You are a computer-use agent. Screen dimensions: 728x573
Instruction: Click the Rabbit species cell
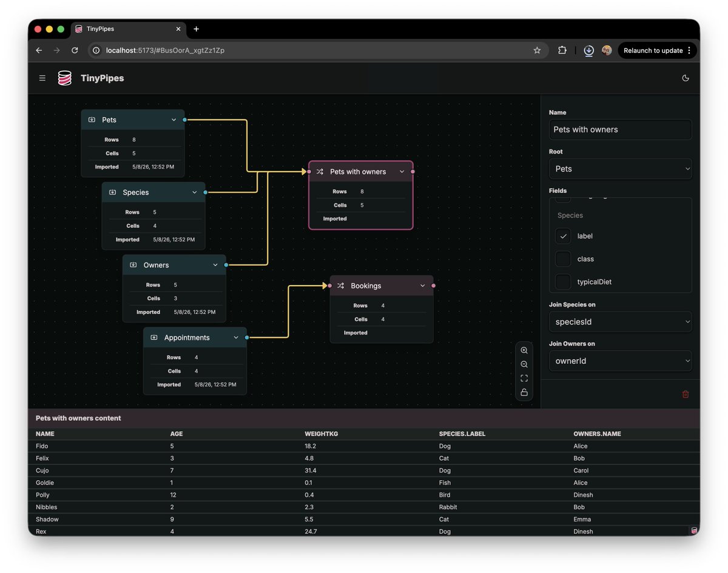(x=448, y=507)
